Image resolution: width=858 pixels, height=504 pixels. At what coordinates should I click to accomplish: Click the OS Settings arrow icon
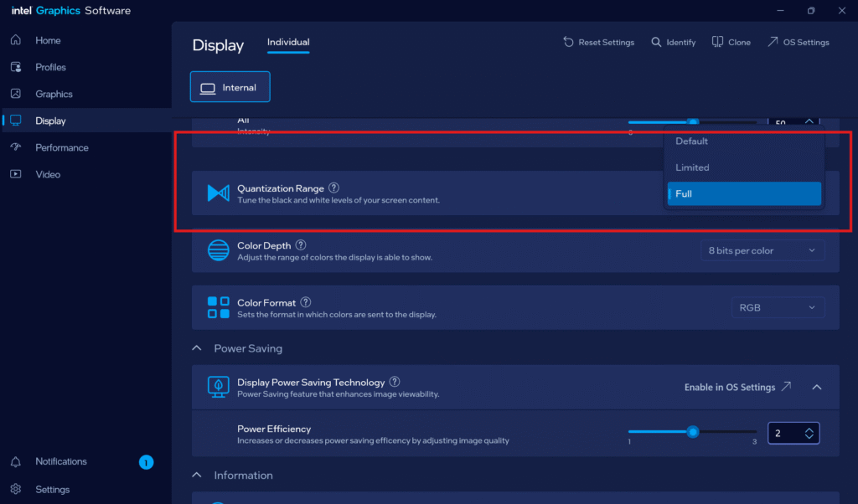773,42
